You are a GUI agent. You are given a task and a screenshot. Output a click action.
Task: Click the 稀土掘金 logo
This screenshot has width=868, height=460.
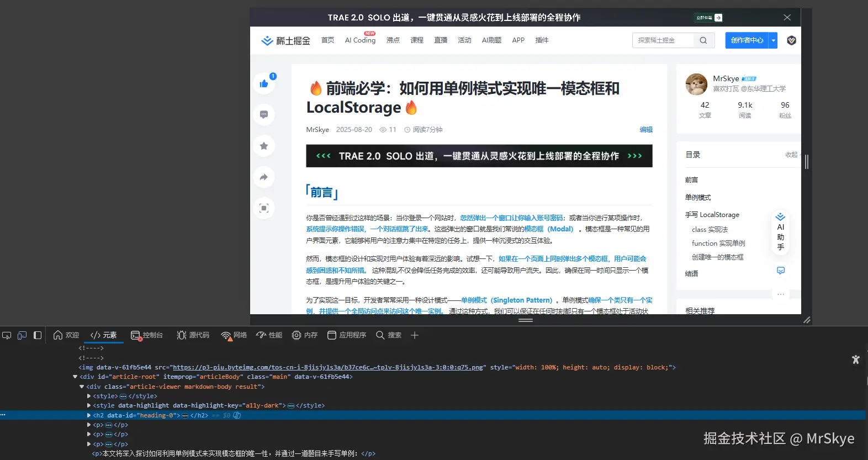(285, 40)
